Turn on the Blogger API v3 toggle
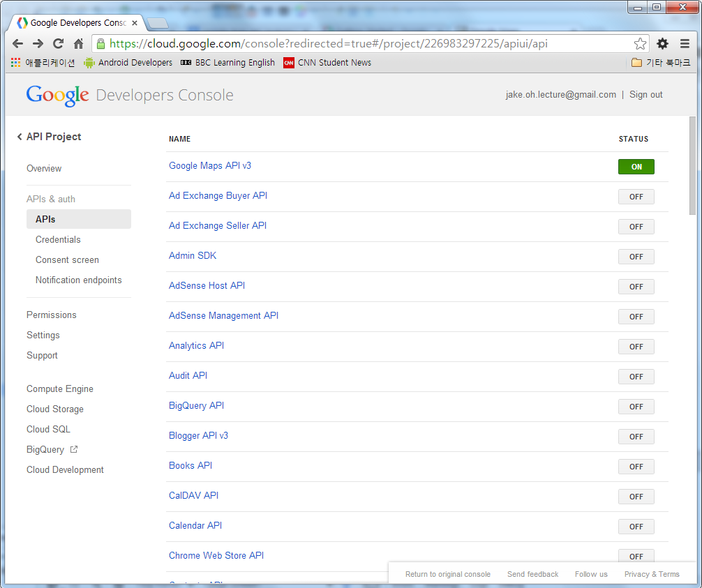The image size is (702, 588). [x=636, y=437]
